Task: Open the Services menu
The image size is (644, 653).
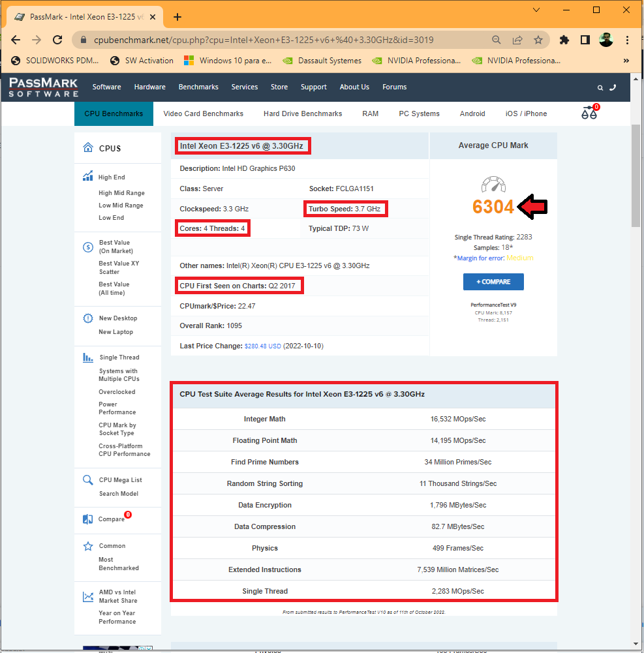Action: 245,87
